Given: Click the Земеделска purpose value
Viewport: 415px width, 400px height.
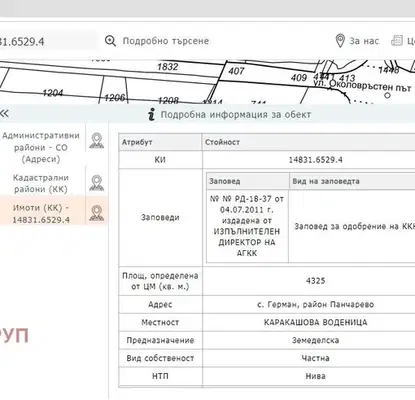Looking at the screenshot, I should click(315, 340).
